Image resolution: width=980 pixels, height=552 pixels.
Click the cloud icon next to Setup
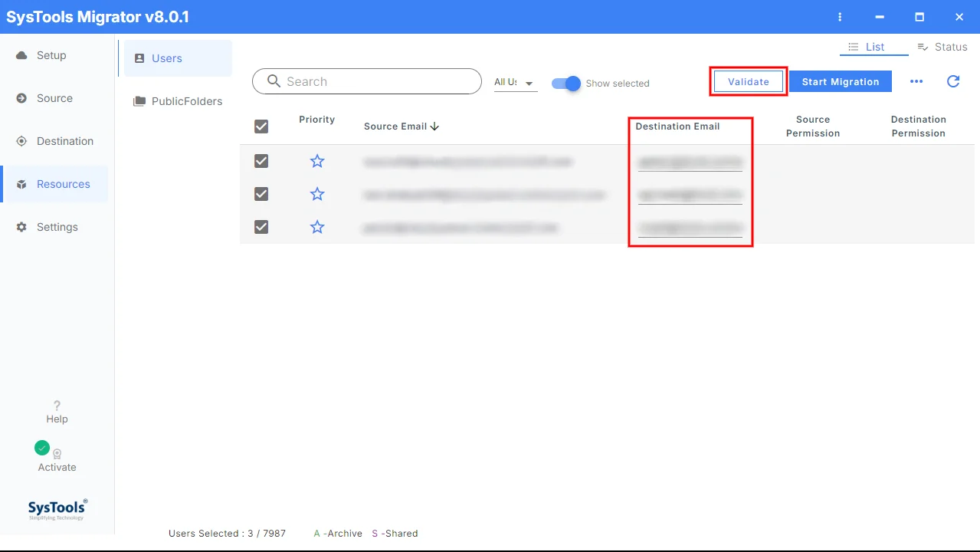pyautogui.click(x=21, y=55)
